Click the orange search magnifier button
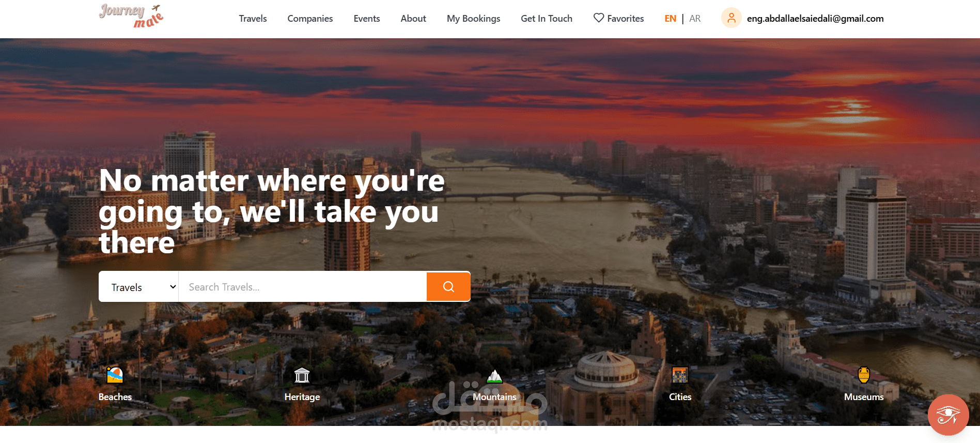Screen dimensions: 980x443 tap(448, 286)
